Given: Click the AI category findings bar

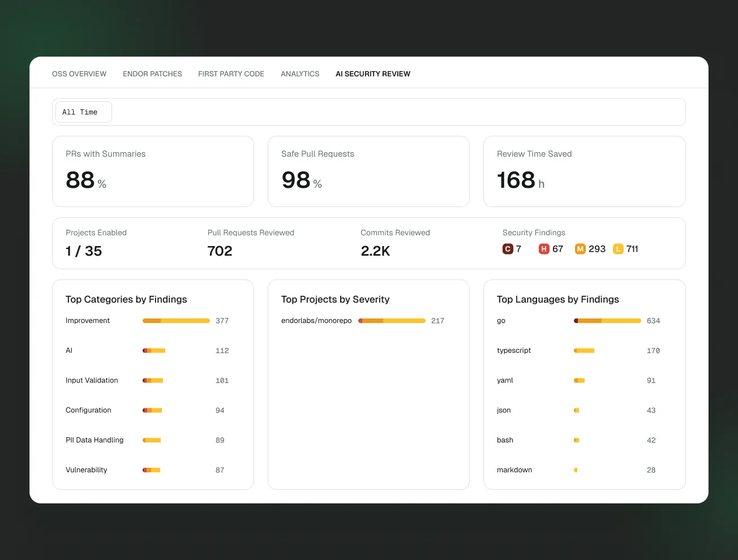Looking at the screenshot, I should (x=154, y=351).
